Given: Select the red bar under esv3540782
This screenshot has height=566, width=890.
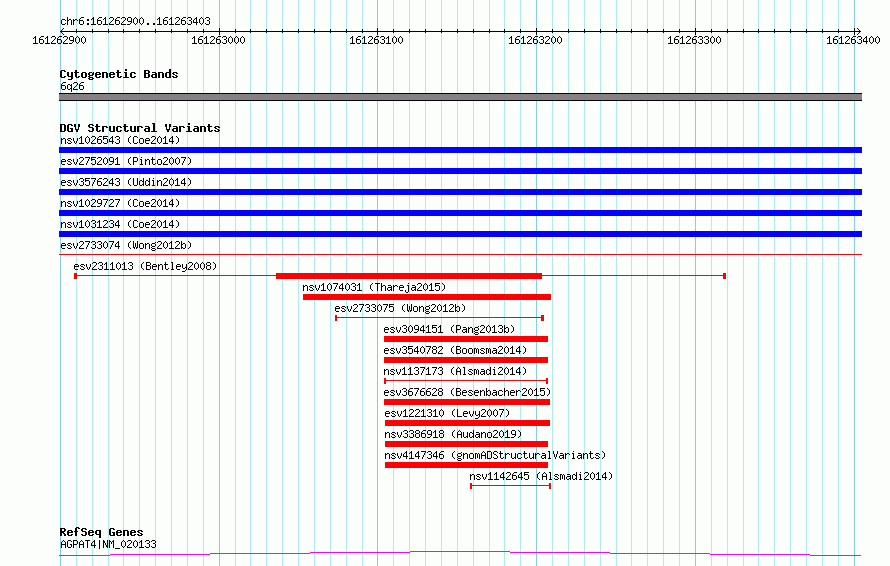Looking at the screenshot, I should pyautogui.click(x=466, y=360).
